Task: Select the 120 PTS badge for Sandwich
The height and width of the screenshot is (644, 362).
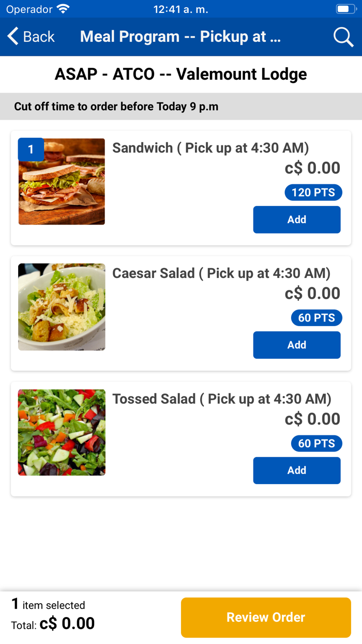Action: [x=313, y=192]
